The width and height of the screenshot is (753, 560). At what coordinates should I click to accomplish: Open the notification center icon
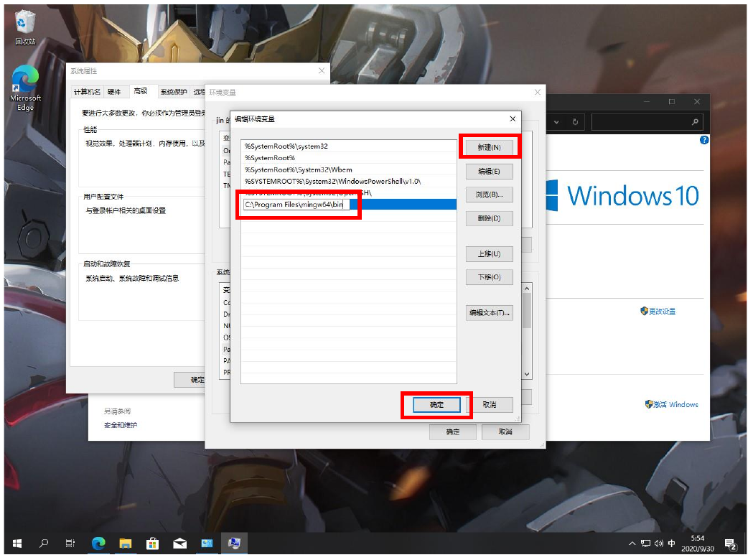click(x=730, y=543)
